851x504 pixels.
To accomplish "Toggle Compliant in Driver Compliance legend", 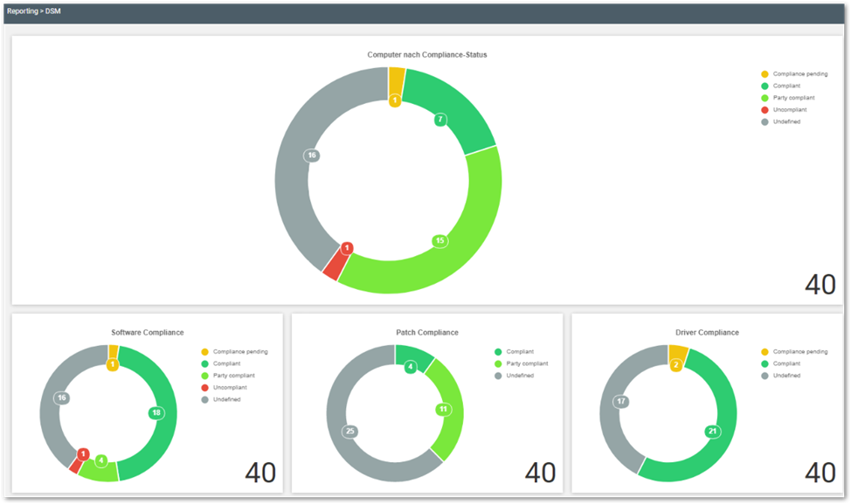I will (781, 363).
